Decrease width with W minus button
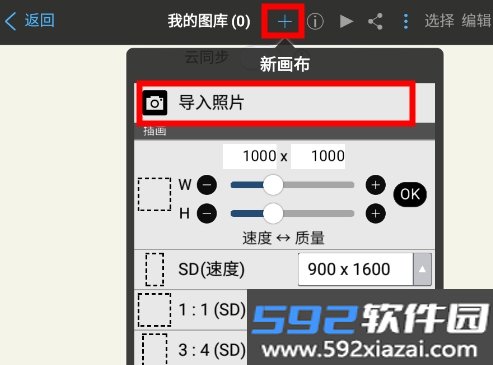The width and height of the screenshot is (493, 365). [207, 185]
